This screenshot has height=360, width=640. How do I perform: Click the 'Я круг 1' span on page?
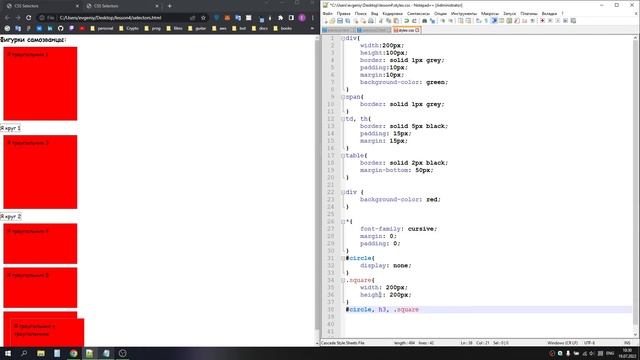coord(10,128)
